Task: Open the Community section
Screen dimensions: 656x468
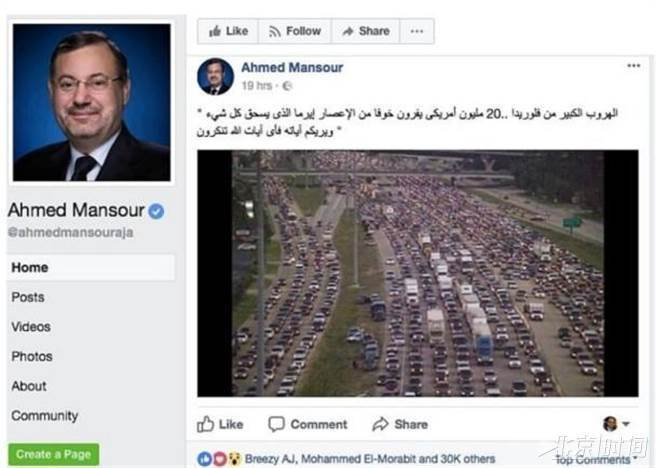Action: (45, 415)
